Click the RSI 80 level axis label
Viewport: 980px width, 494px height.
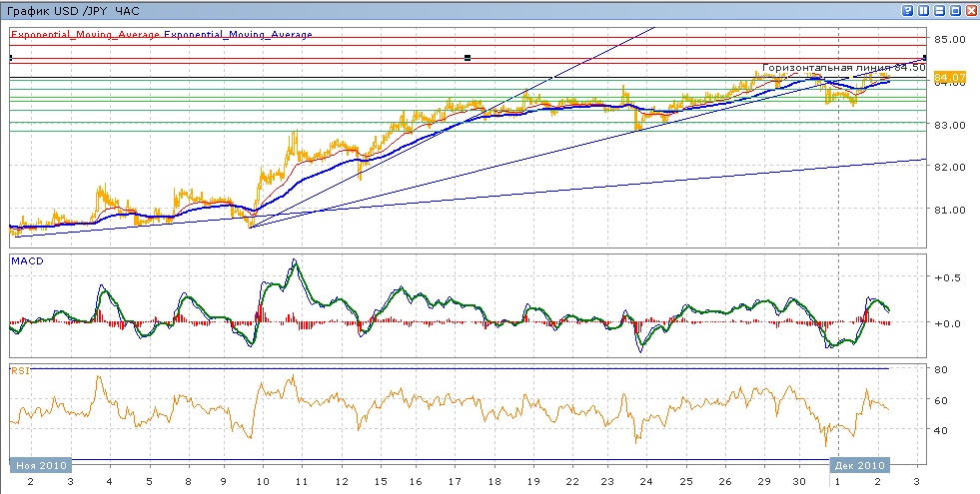coord(941,370)
